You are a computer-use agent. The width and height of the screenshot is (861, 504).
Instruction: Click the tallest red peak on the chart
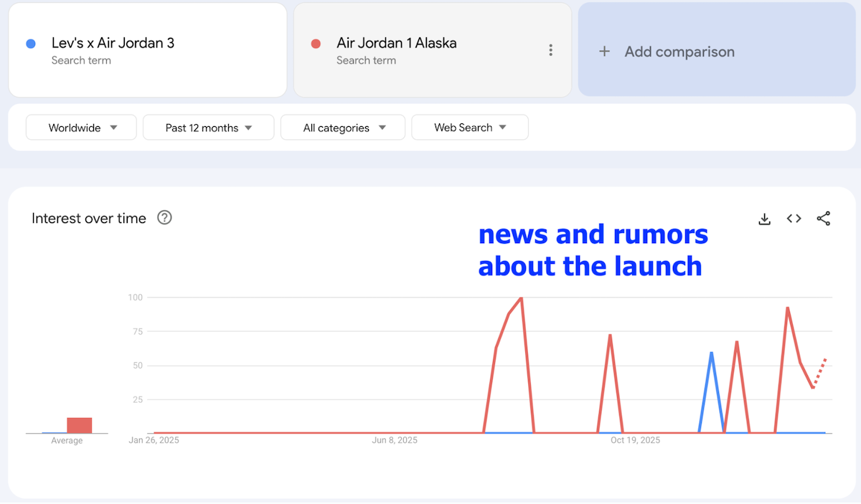coord(519,299)
